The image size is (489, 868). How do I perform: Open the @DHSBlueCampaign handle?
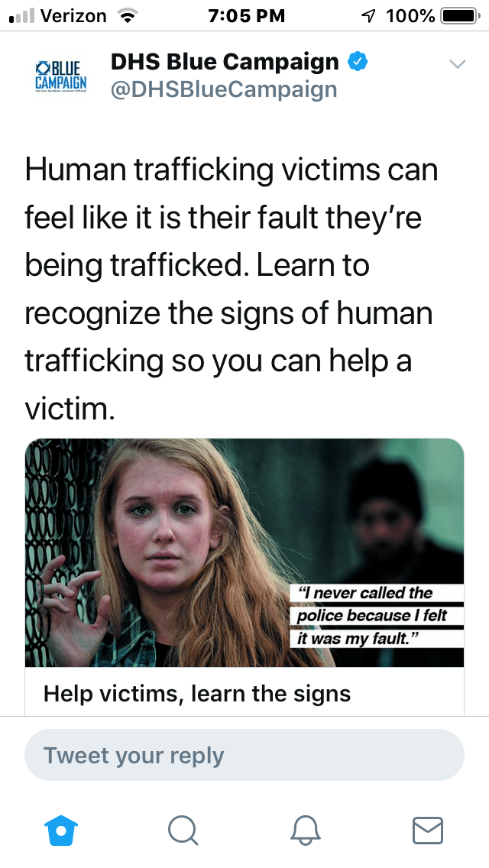point(224,89)
